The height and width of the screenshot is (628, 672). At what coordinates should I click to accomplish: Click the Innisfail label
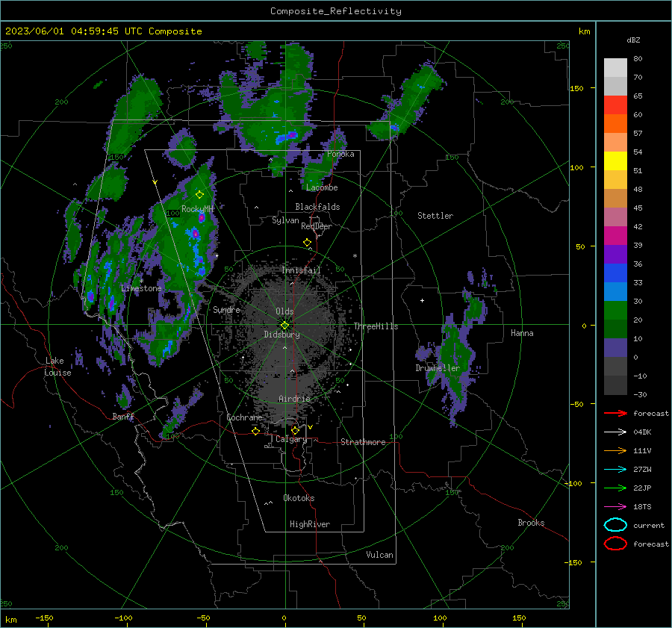click(x=301, y=270)
